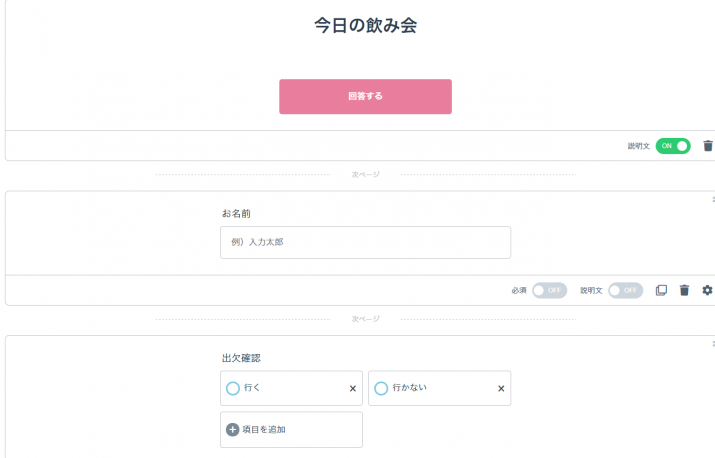
Task: Click 次ページ divider above お名前 card
Action: pos(365,175)
